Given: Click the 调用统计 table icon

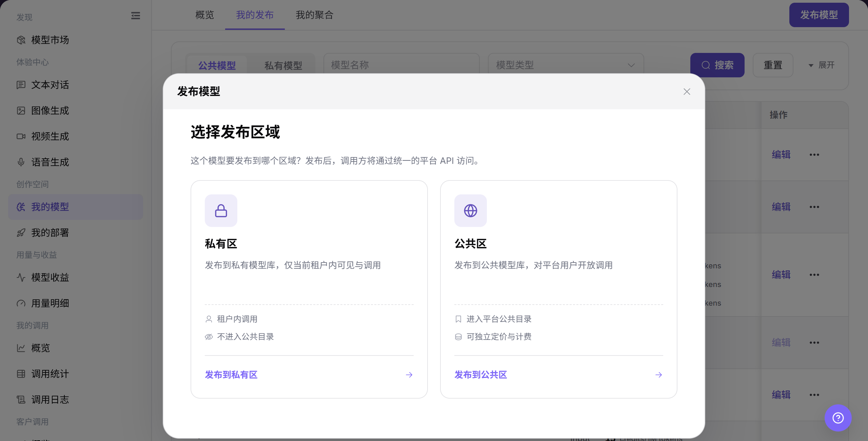Looking at the screenshot, I should (x=21, y=374).
